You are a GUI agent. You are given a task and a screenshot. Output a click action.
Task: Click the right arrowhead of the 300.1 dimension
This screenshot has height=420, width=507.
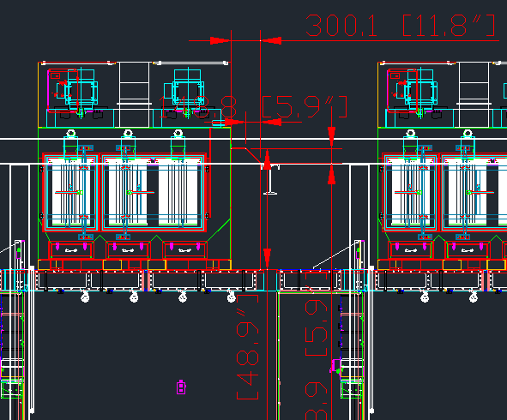[271, 40]
